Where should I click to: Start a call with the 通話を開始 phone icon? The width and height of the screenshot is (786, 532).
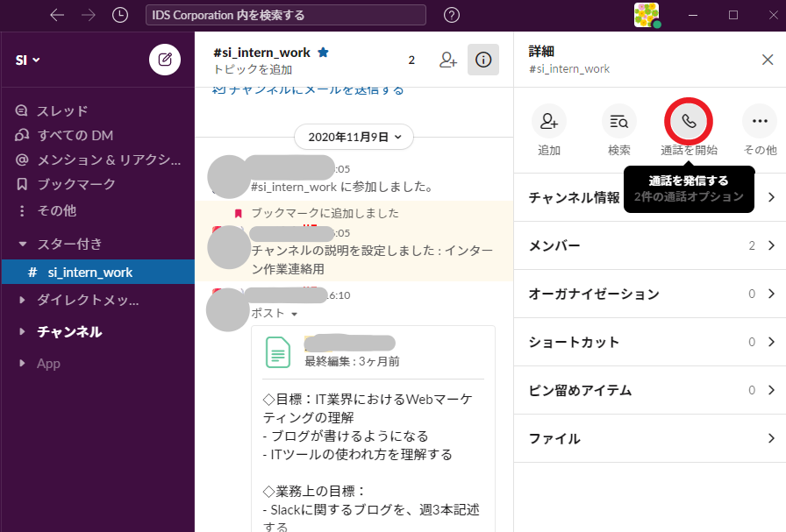(x=689, y=121)
